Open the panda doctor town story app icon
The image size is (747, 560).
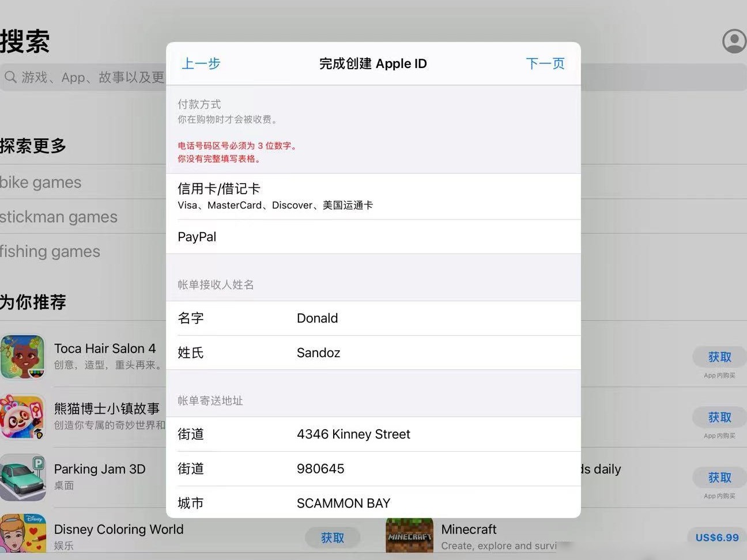22,417
